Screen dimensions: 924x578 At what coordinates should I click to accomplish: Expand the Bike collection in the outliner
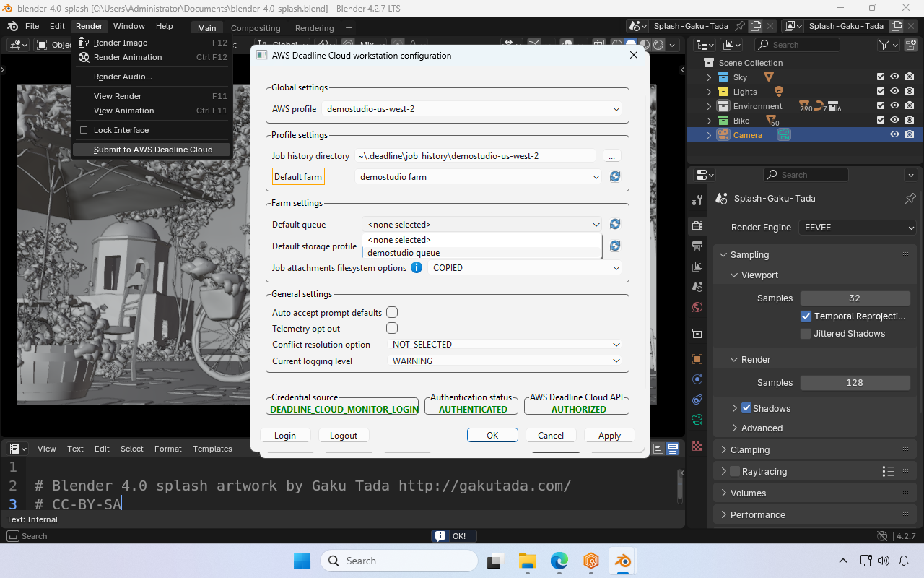point(708,121)
